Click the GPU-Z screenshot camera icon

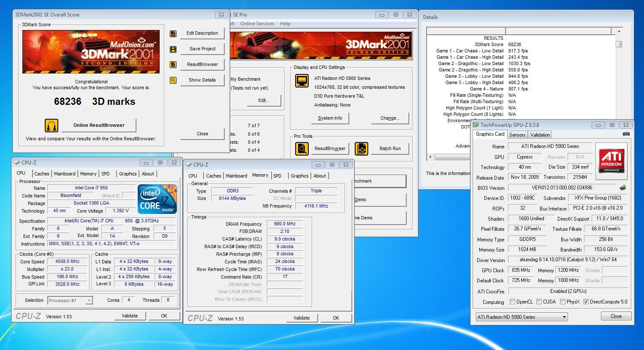click(626, 134)
